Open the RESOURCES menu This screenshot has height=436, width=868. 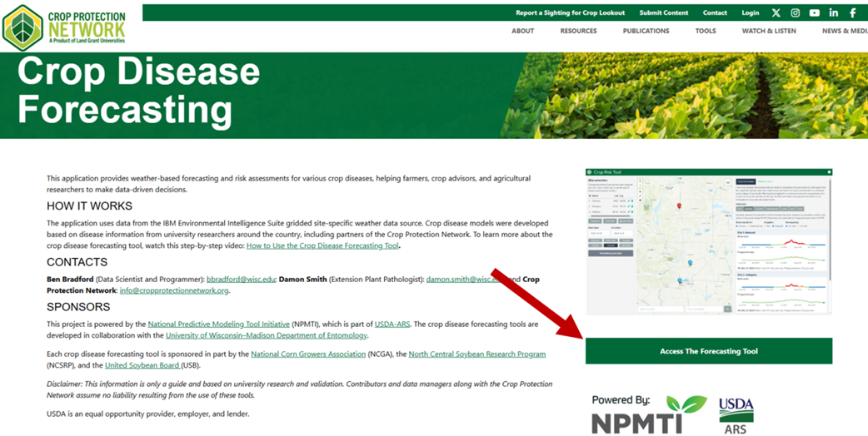point(578,31)
